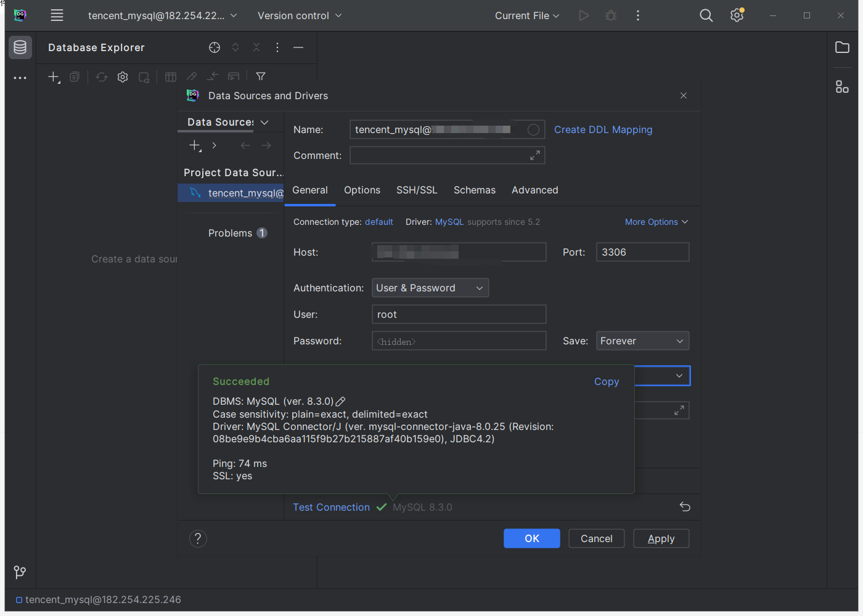
Task: Click the Forward arrow in Data Sources toolbar
Action: (266, 145)
